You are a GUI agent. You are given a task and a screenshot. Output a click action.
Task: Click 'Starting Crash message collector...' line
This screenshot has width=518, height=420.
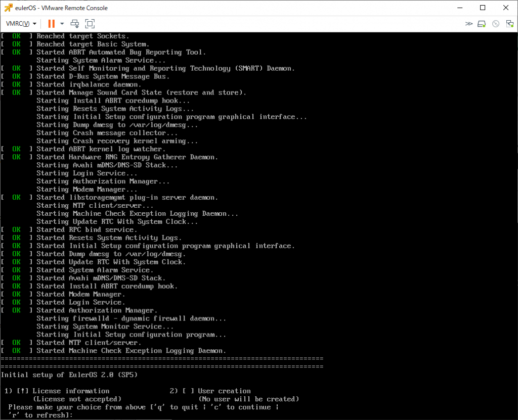pos(107,133)
